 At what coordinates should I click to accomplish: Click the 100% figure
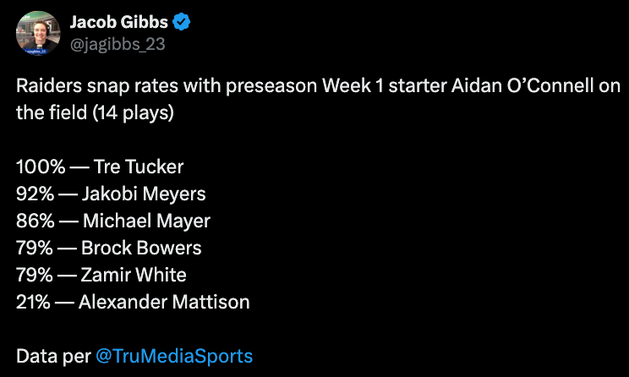click(x=41, y=166)
